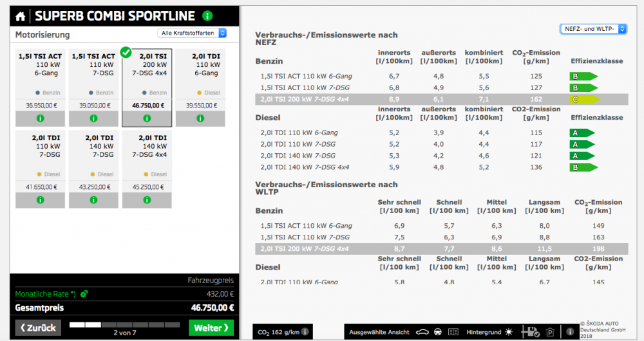644x341 pixels.
Task: Toggle the background sun icon
Action: pyautogui.click(x=509, y=332)
